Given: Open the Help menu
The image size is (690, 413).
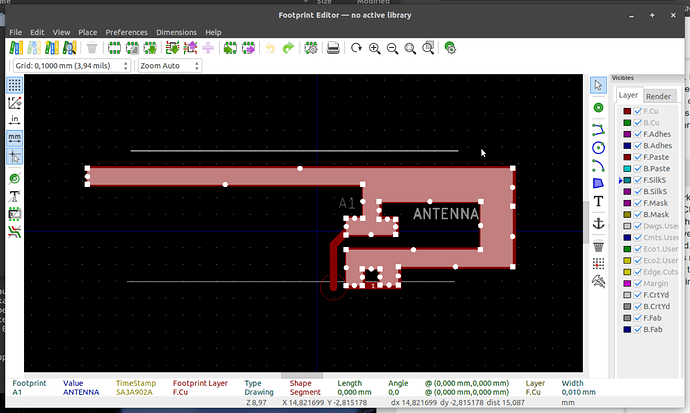Looking at the screenshot, I should click(x=213, y=32).
